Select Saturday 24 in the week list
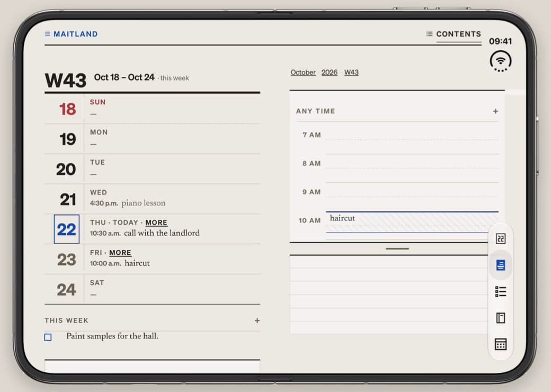Image resolution: width=551 pixels, height=392 pixels. [x=152, y=289]
